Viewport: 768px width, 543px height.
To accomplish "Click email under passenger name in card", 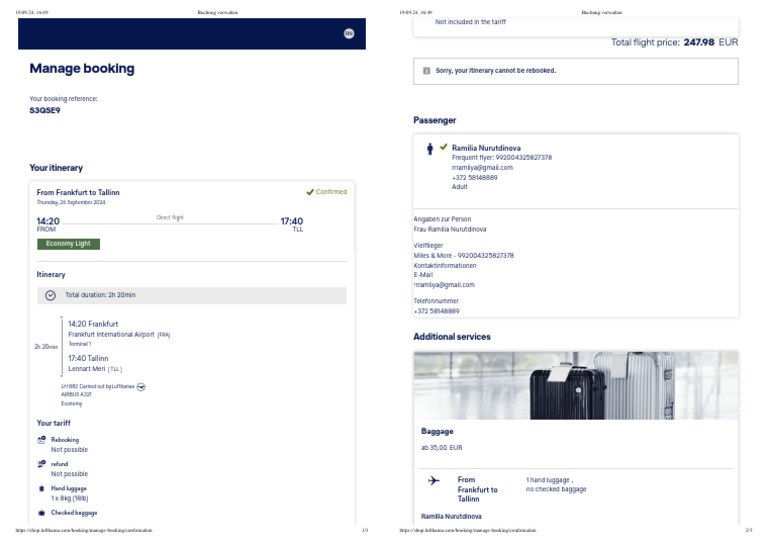I will [x=482, y=167].
